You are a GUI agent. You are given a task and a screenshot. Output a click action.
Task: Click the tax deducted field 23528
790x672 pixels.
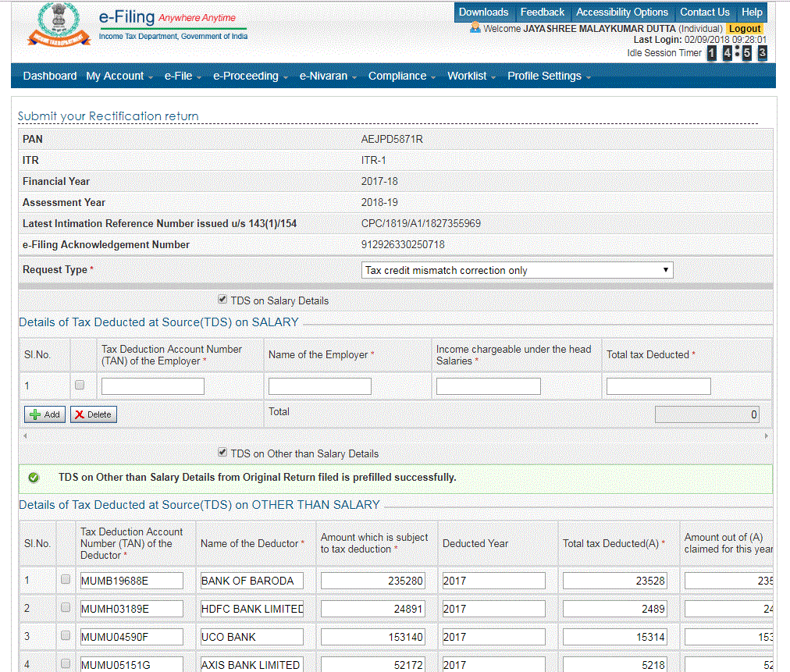[614, 581]
